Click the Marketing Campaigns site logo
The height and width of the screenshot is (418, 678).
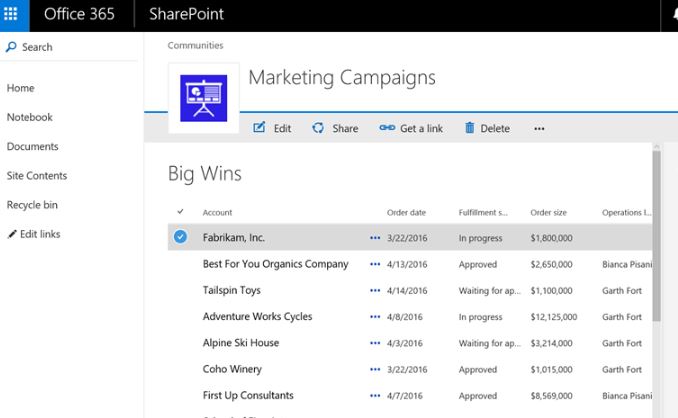(x=204, y=98)
